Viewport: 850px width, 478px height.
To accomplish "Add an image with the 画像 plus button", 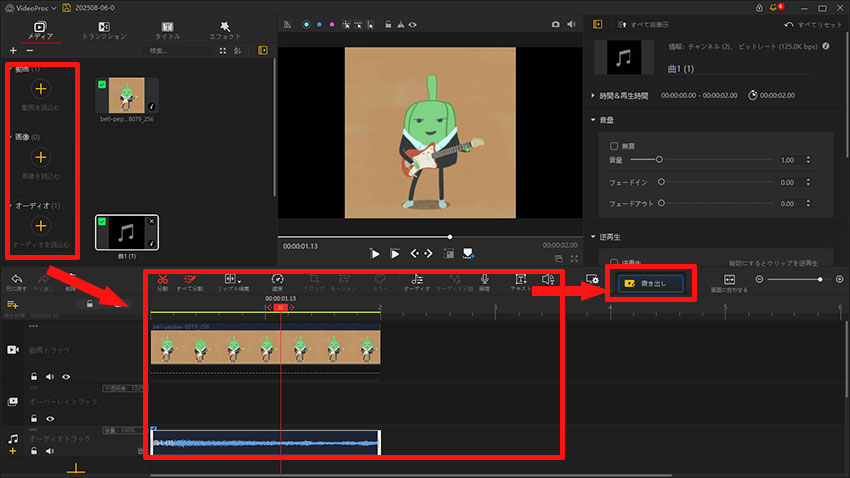I will [41, 157].
